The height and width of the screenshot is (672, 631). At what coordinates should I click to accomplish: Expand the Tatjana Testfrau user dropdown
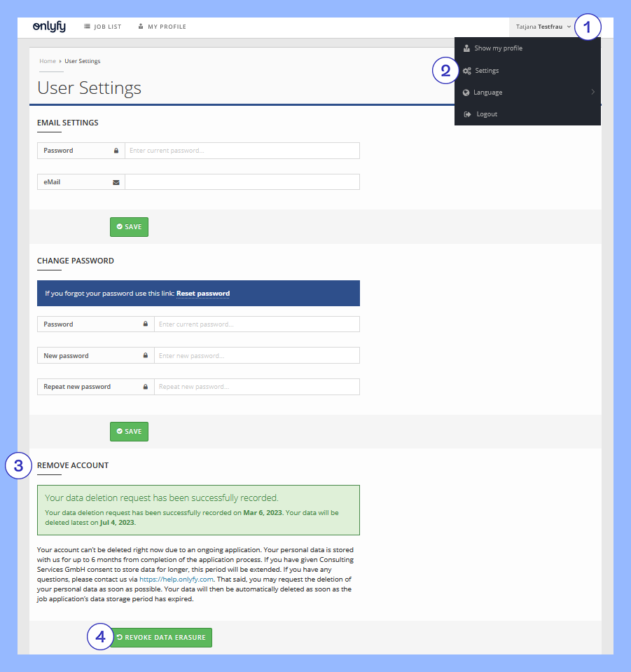pos(543,27)
